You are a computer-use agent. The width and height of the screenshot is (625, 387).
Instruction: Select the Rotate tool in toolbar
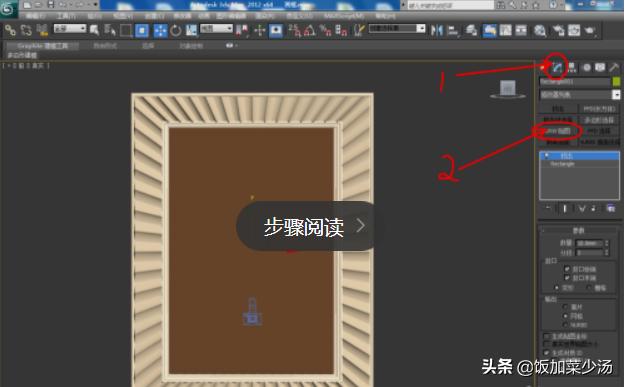click(x=175, y=31)
